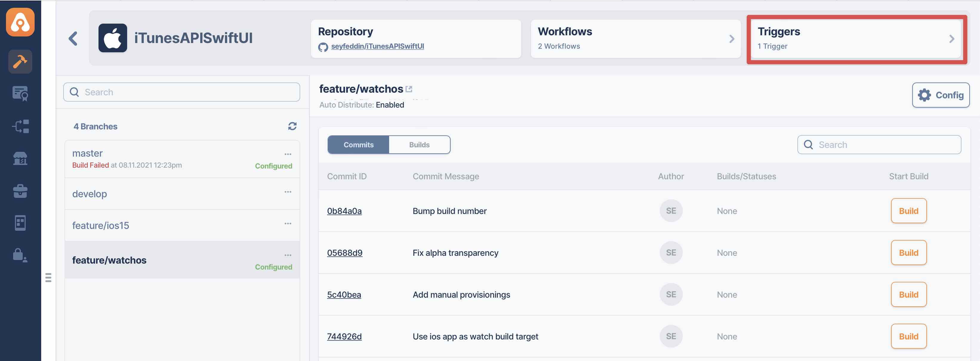Click the back arrow beside iTunesAPISwiftUI
The height and width of the screenshot is (361, 980).
(x=73, y=39)
